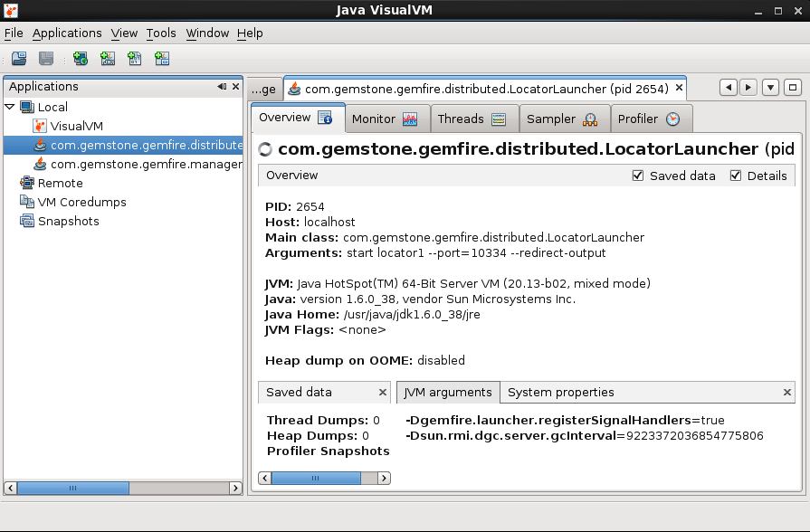Image resolution: width=810 pixels, height=532 pixels.
Task: Open the document list dropdown arrow
Action: tap(770, 88)
